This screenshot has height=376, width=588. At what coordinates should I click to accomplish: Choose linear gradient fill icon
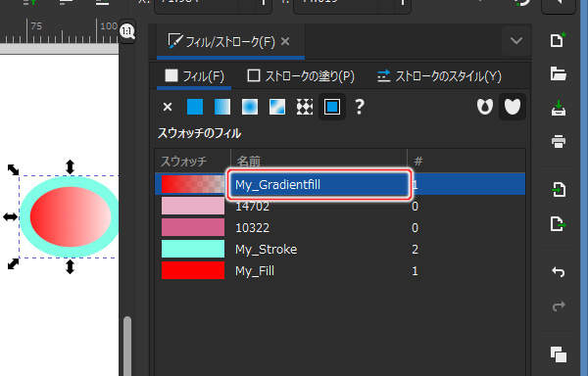click(222, 107)
